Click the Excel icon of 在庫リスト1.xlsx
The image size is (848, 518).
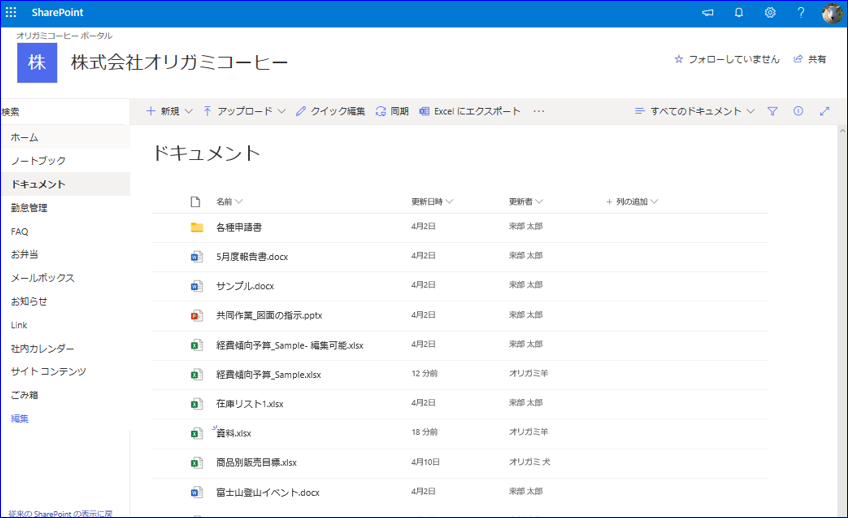point(197,404)
